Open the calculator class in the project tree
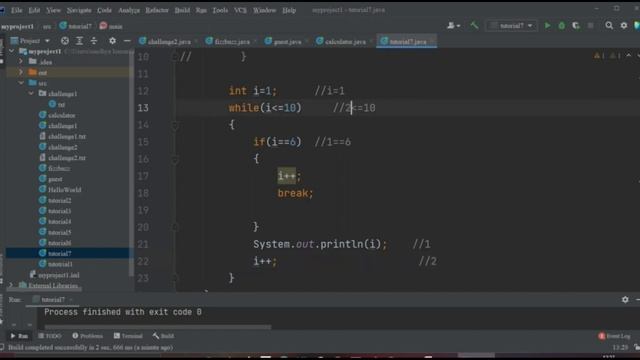Viewport: 640px width, 360px height. point(57,116)
